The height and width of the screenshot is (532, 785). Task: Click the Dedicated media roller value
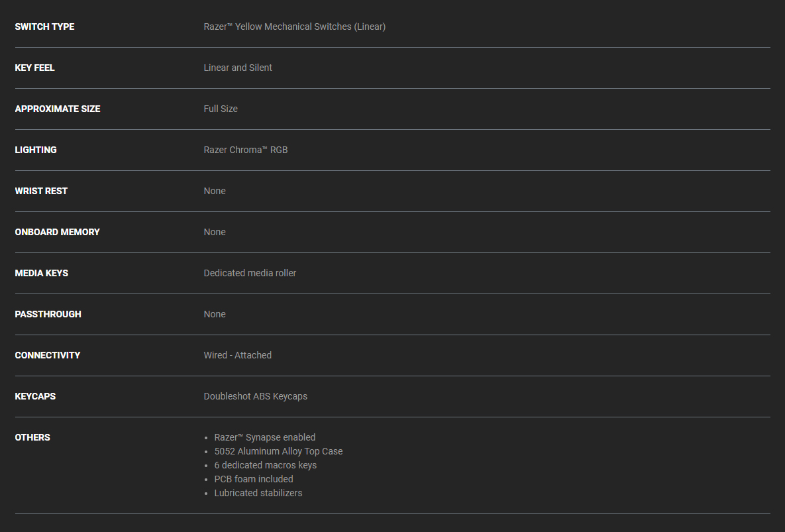(250, 273)
